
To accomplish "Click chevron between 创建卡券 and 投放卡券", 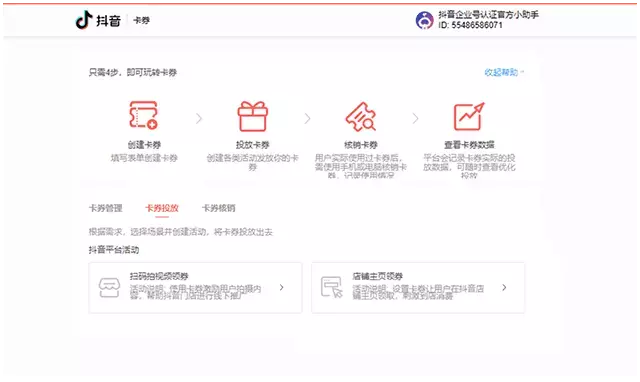I will [199, 118].
